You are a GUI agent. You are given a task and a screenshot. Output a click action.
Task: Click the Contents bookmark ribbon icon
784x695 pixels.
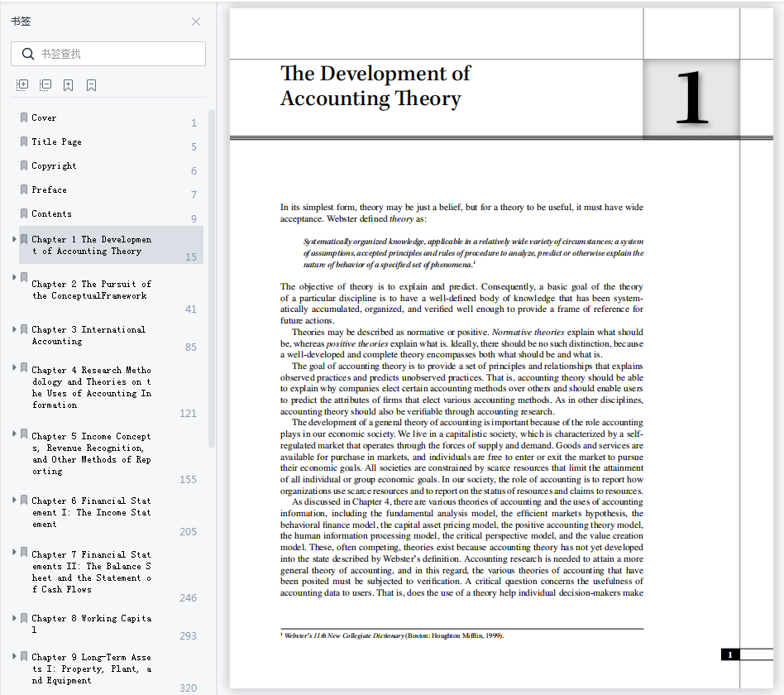click(x=23, y=213)
